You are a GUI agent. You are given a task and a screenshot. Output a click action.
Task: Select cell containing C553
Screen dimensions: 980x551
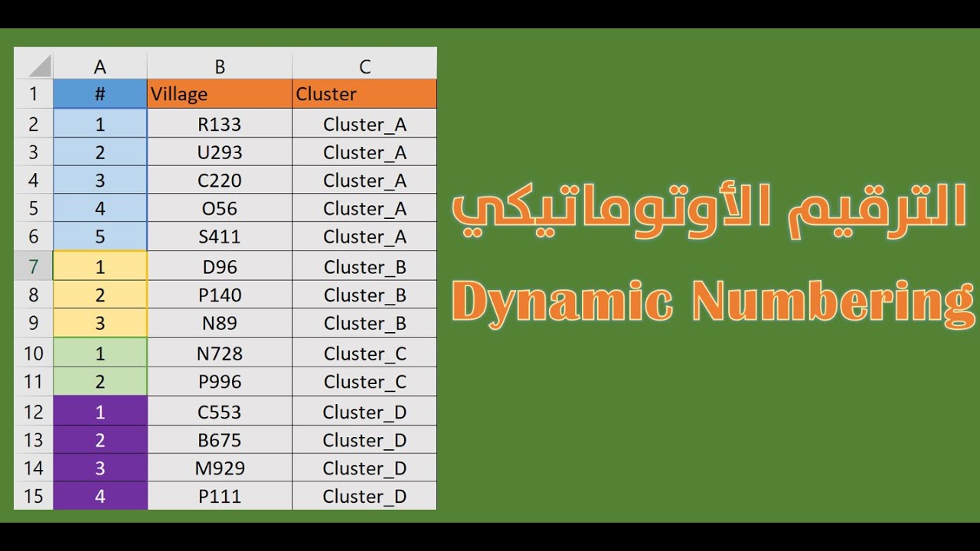(220, 412)
